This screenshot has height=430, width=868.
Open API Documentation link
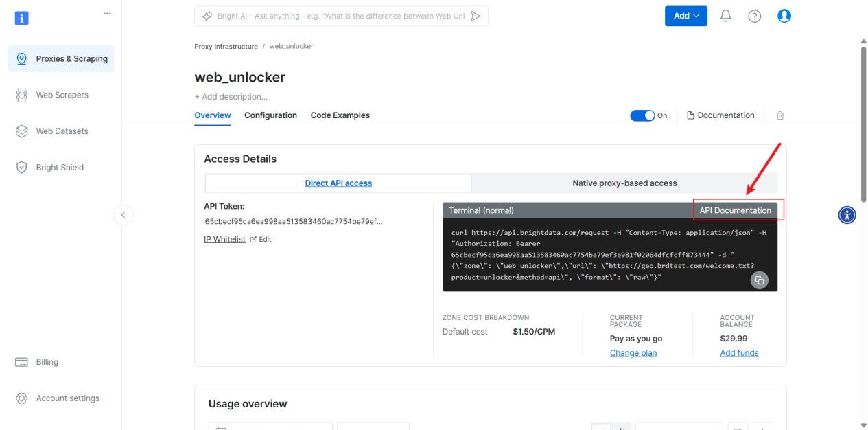(736, 210)
